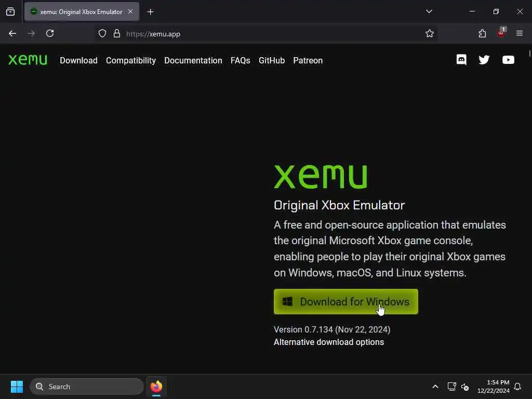The image size is (532, 399).
Task: Restore down the Firefox window
Action: coord(496,11)
